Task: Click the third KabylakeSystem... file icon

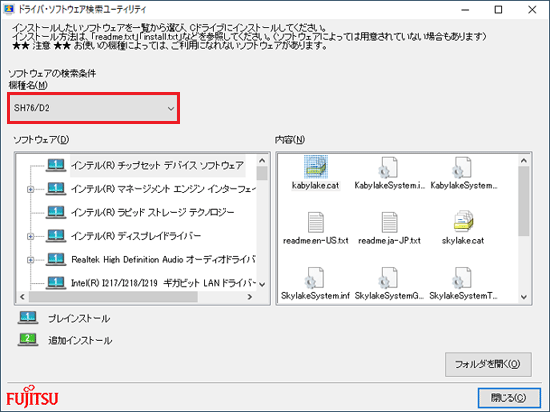Action: (462, 167)
